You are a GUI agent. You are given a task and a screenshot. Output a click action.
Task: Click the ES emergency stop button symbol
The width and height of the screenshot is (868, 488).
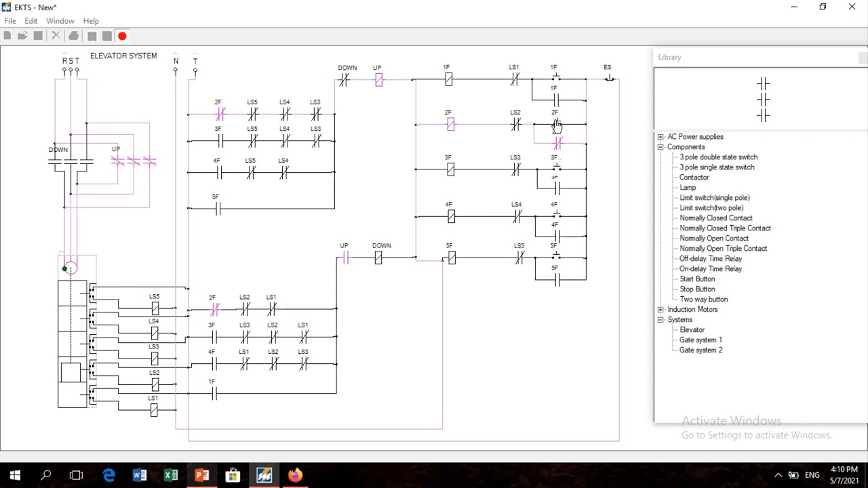click(x=609, y=79)
